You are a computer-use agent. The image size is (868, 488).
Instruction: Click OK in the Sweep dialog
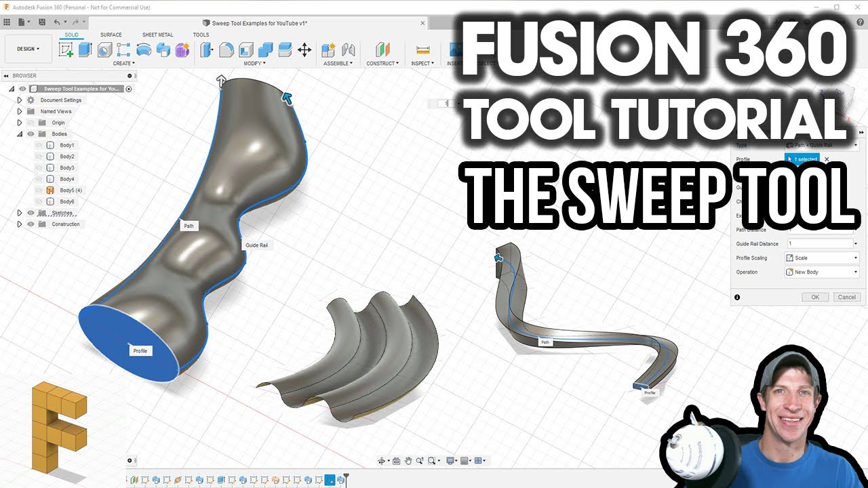coord(815,297)
